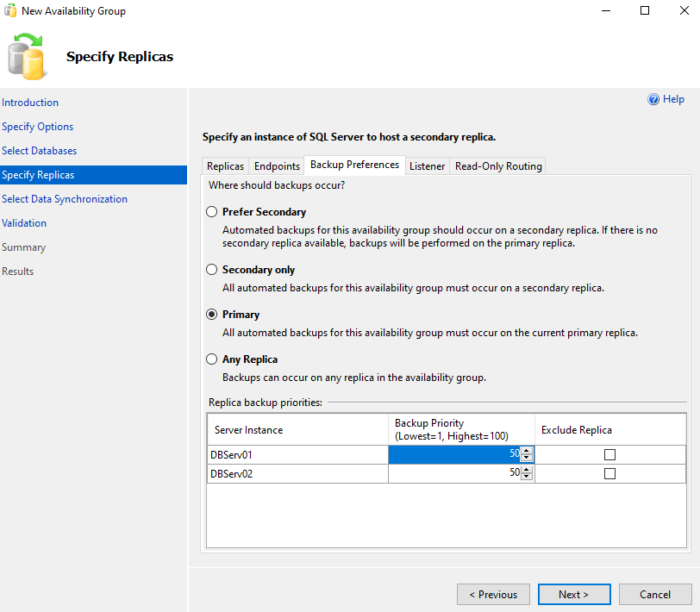Image resolution: width=700 pixels, height=612 pixels.
Task: Click the Next button
Action: tap(573, 594)
